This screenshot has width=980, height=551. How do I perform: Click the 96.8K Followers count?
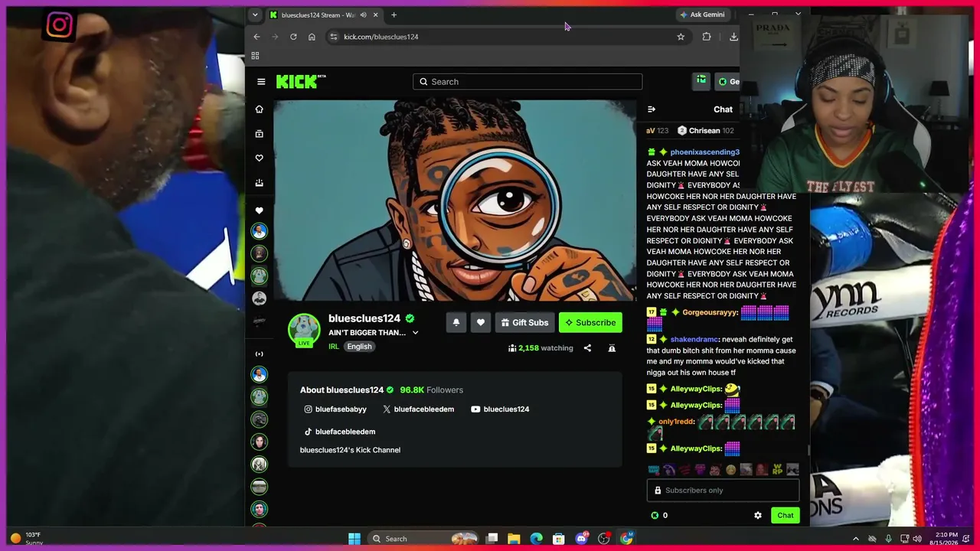pos(431,390)
